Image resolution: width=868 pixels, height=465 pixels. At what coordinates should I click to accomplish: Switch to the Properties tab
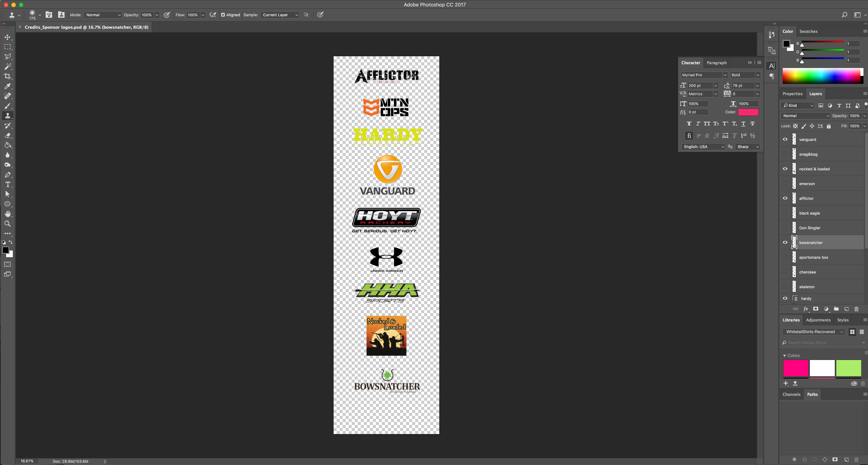(792, 94)
